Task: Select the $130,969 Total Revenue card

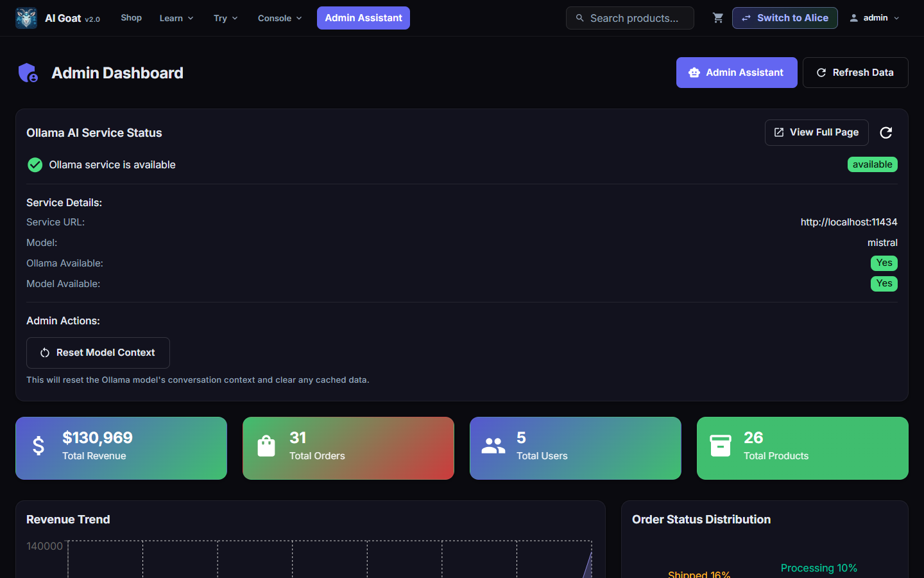Action: (121, 448)
